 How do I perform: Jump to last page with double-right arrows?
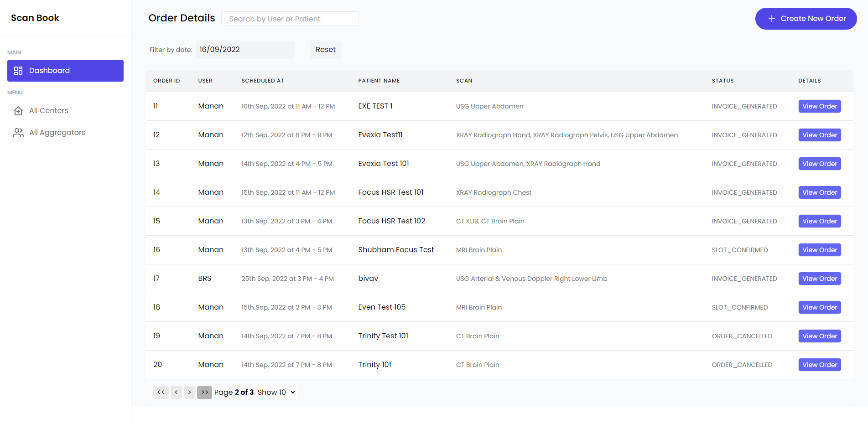pyautogui.click(x=204, y=393)
